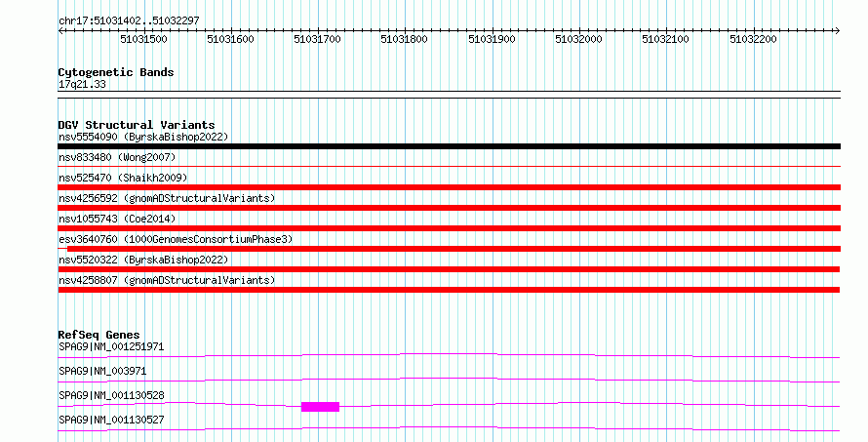Open variant nsv525470 (Shaikh2009) label
Image resolution: width=868 pixels, height=442 pixels.
pos(123,178)
